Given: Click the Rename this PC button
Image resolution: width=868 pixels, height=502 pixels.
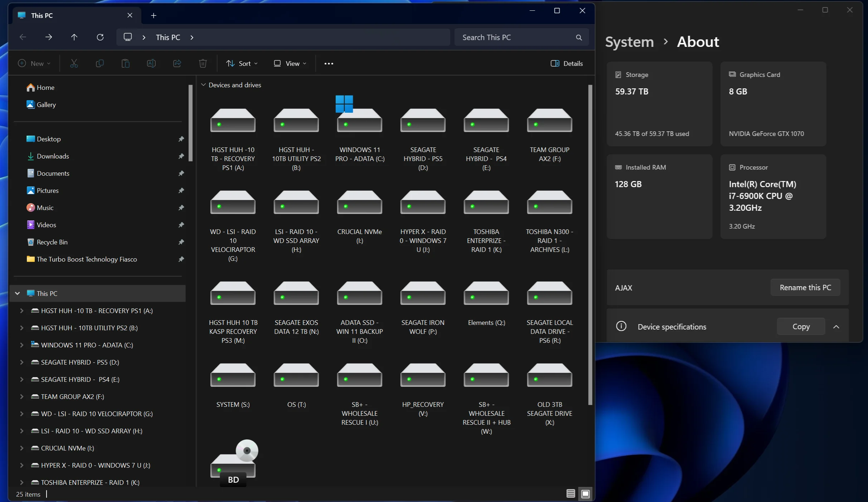Looking at the screenshot, I should [805, 287].
